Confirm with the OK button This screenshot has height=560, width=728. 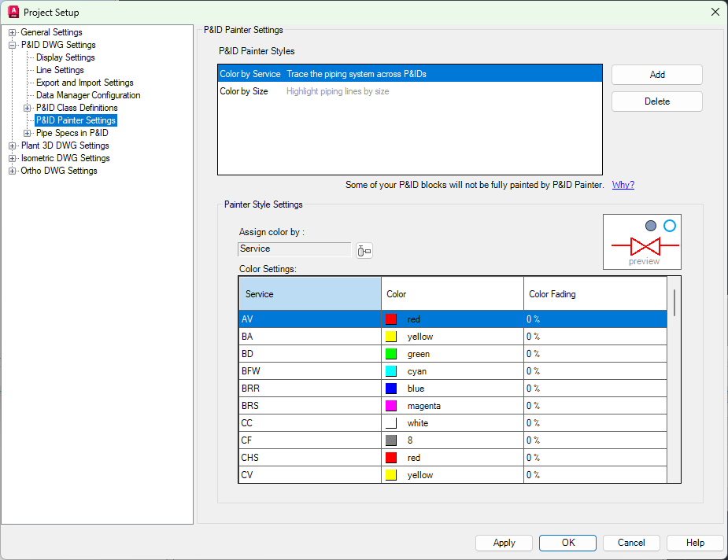point(567,543)
